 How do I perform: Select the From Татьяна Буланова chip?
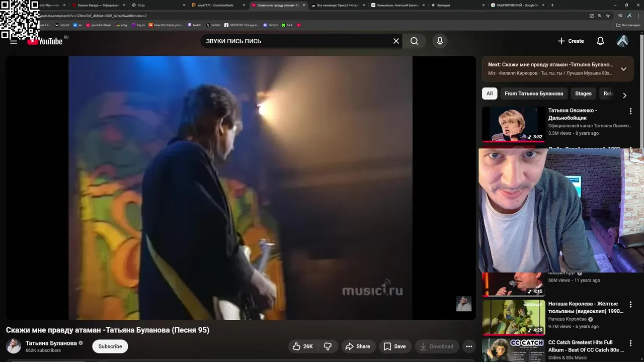[534, 94]
